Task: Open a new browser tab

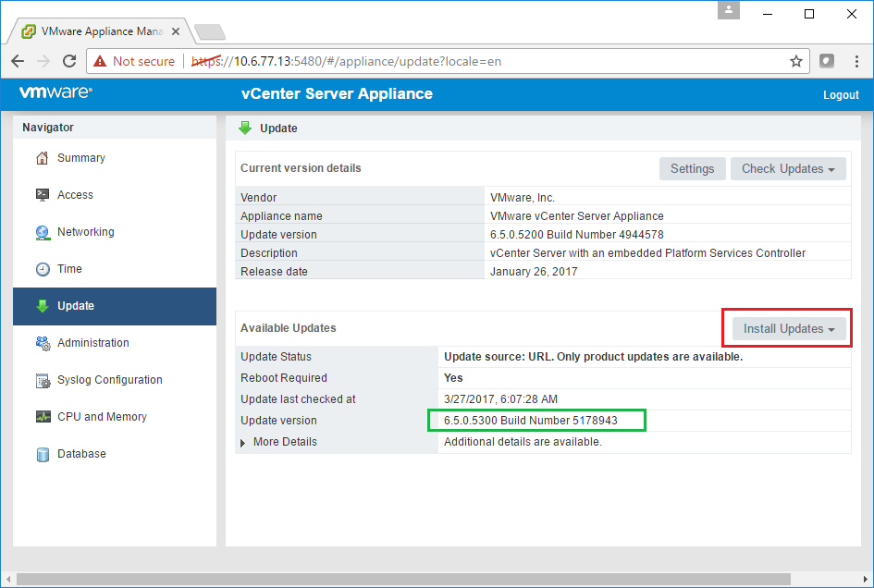Action: (x=210, y=32)
